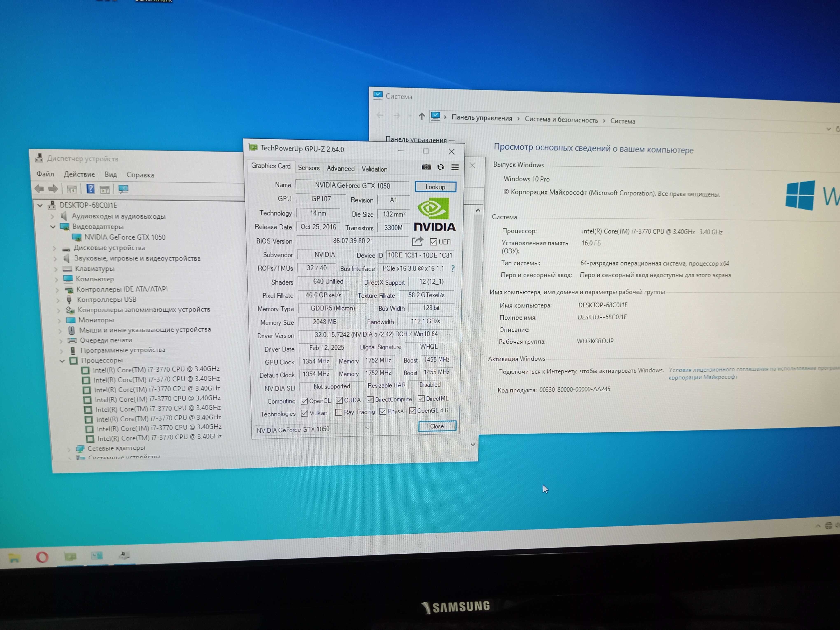Toggle the OpenGL 4.6 checkbox
The width and height of the screenshot is (840, 630).
(x=413, y=411)
